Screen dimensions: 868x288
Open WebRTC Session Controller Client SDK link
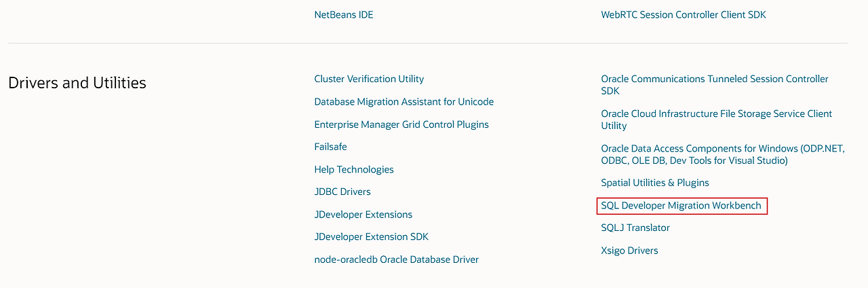(x=684, y=14)
